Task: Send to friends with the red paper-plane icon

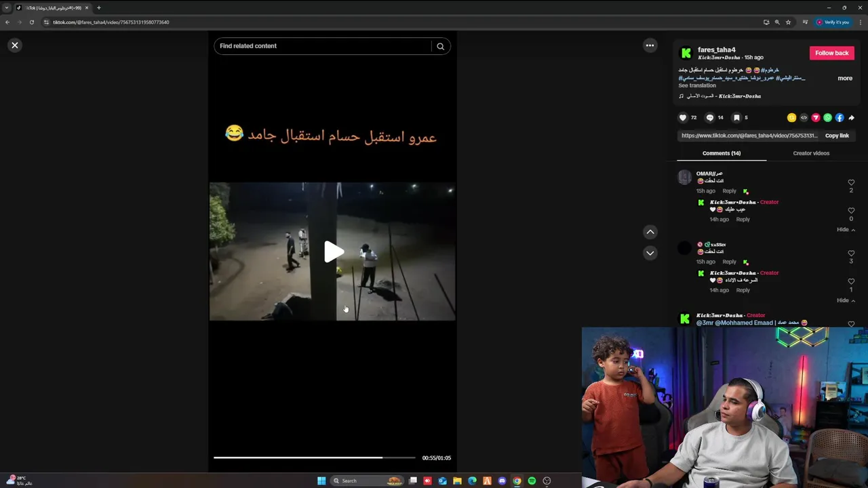Action: click(816, 117)
